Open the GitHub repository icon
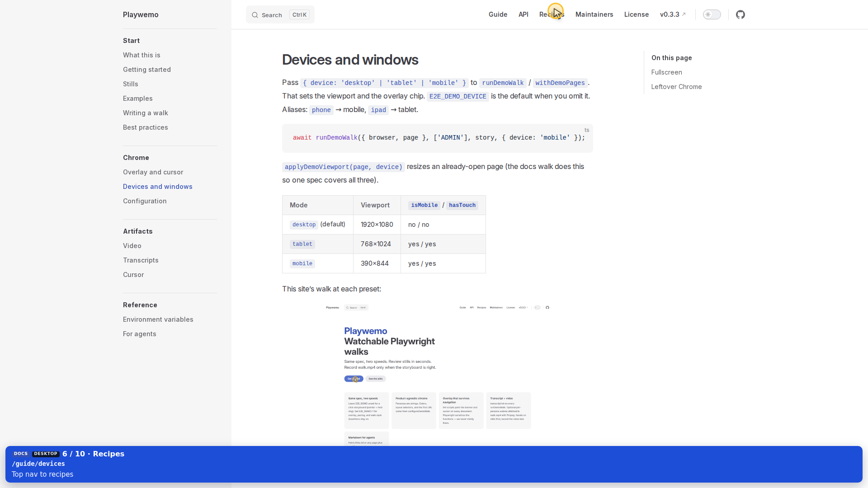 pyautogui.click(x=740, y=14)
